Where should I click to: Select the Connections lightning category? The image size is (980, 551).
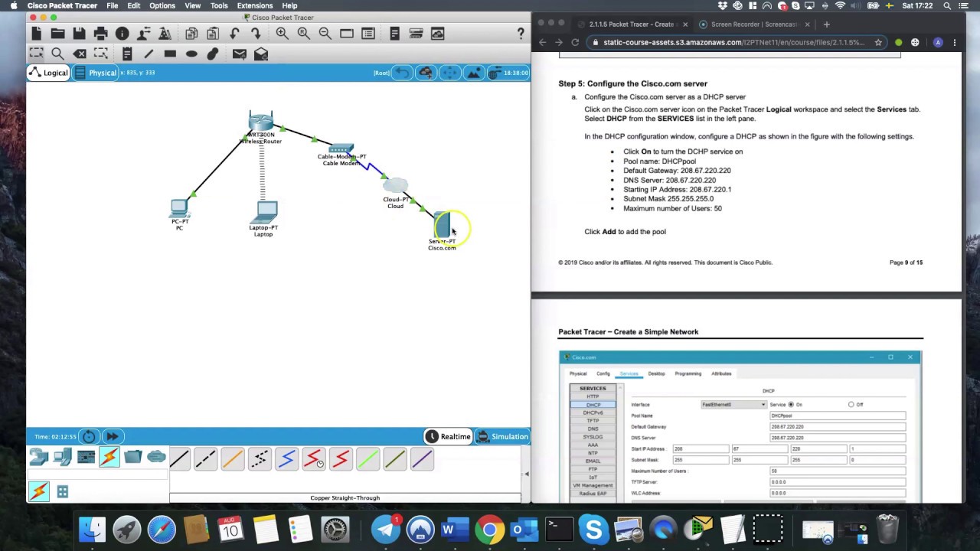tap(109, 458)
